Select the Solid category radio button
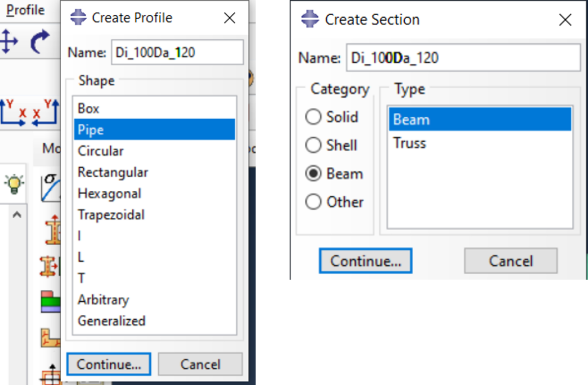588x385 pixels. 313,117
